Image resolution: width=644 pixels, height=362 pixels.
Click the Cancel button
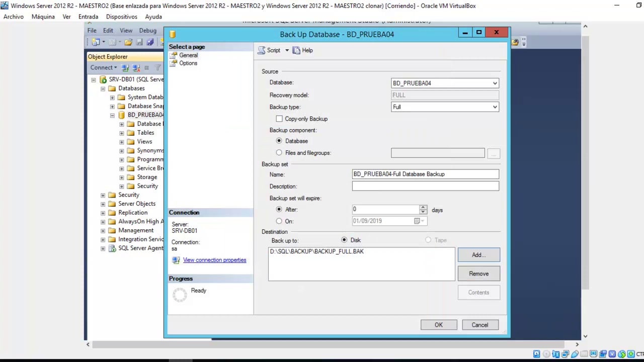point(480,325)
